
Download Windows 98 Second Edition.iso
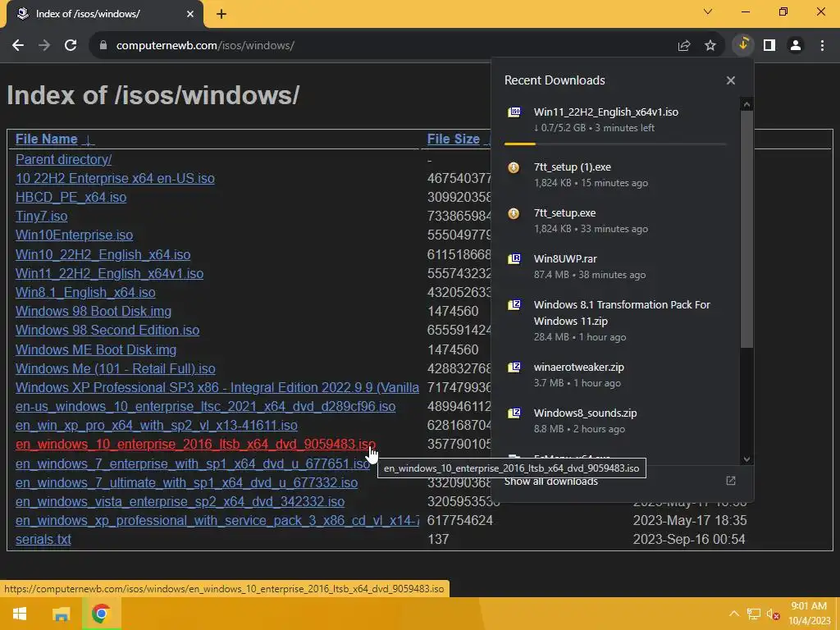point(107,330)
